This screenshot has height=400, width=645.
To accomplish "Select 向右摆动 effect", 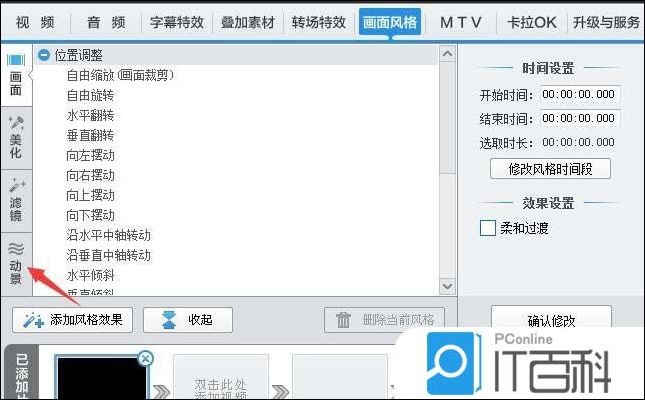I will 90,176.
